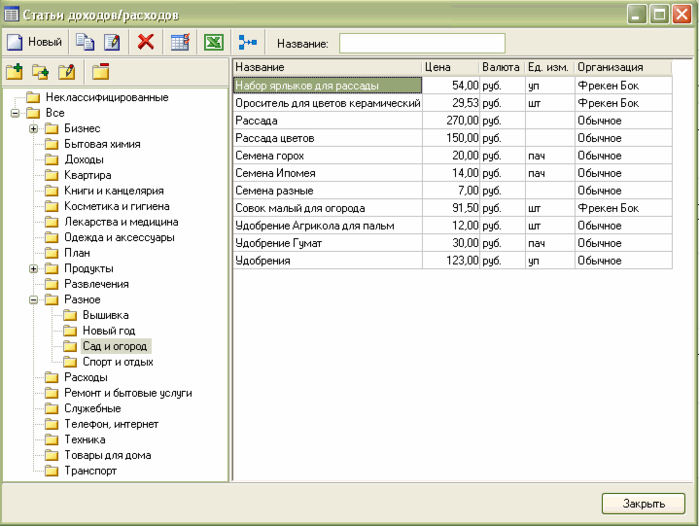Edit folder pencil icon in tree toolbar
Image resolution: width=699 pixels, height=526 pixels.
(x=67, y=72)
